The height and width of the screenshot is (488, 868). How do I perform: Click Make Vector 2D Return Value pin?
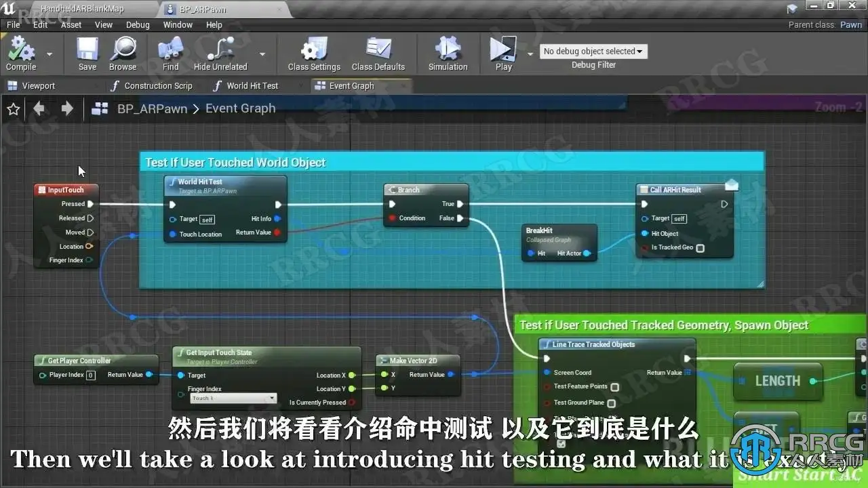coord(451,375)
